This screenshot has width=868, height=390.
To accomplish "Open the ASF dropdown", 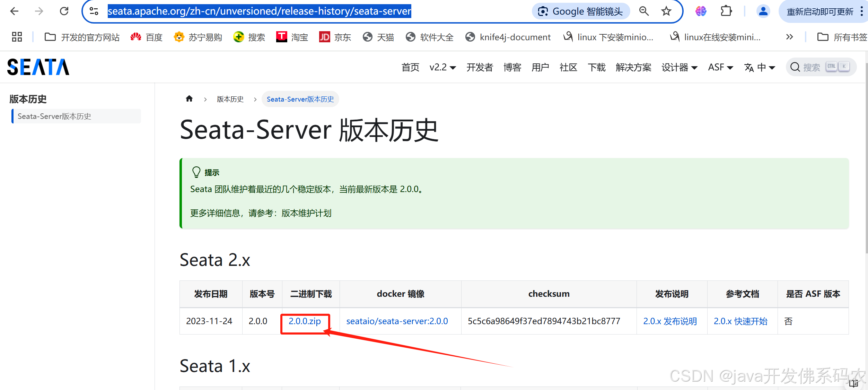I will (x=720, y=67).
